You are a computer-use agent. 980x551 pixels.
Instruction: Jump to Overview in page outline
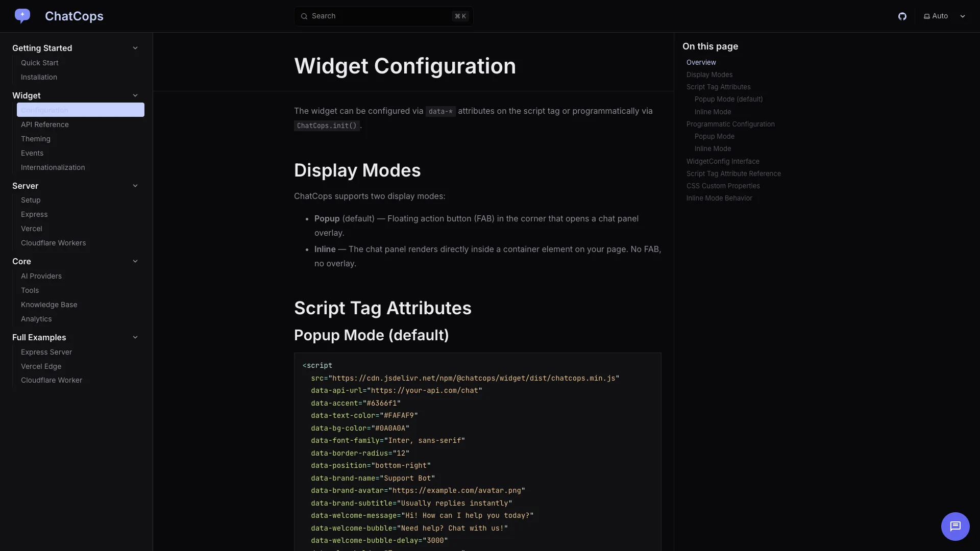pyautogui.click(x=701, y=62)
